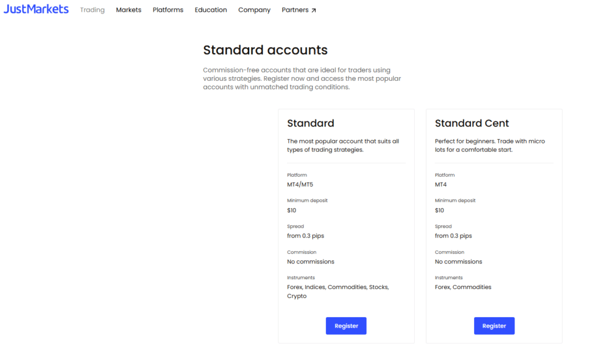Click the Platform label in Standard Cent card
This screenshot has width=600, height=364.
(445, 175)
